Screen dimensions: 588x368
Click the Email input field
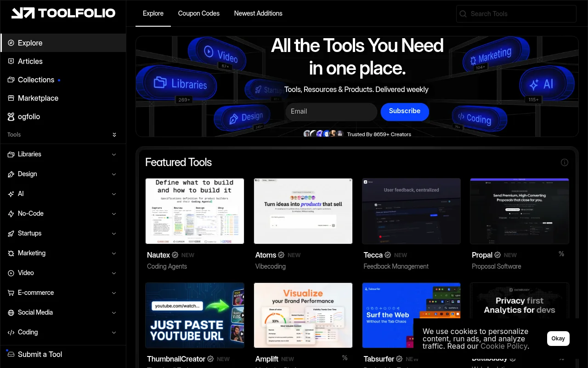tap(331, 112)
